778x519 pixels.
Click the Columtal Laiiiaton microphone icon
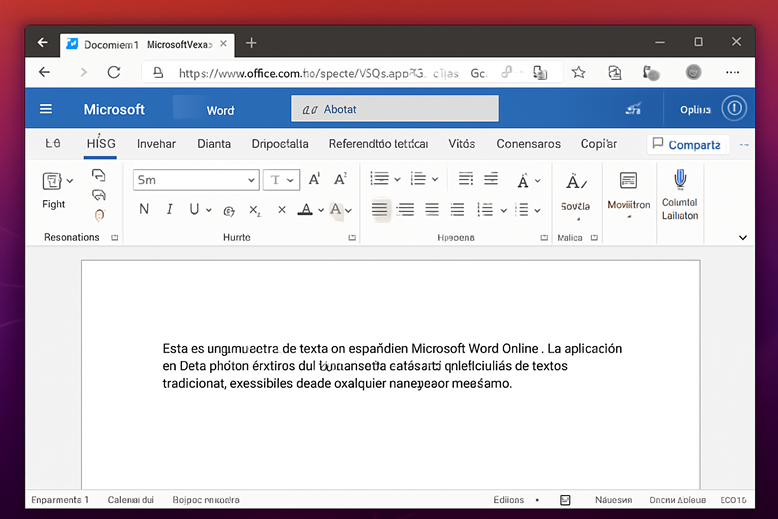click(680, 180)
